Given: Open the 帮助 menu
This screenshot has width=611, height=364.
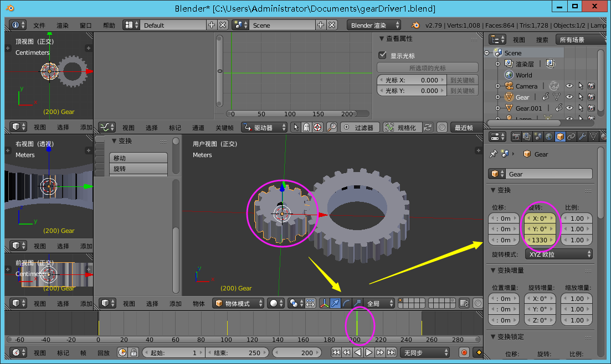Looking at the screenshot, I should (x=109, y=25).
